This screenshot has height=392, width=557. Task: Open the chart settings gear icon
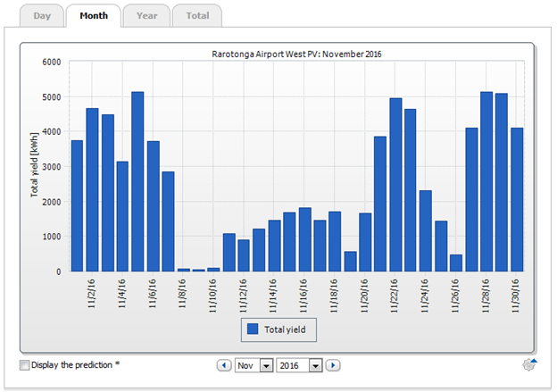[528, 363]
